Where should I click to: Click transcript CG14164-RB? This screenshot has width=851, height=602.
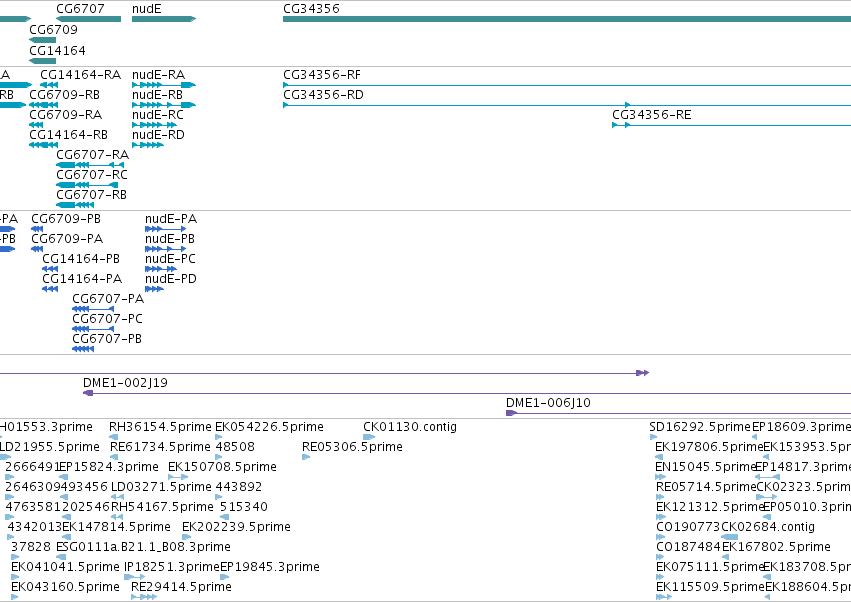coord(43,145)
